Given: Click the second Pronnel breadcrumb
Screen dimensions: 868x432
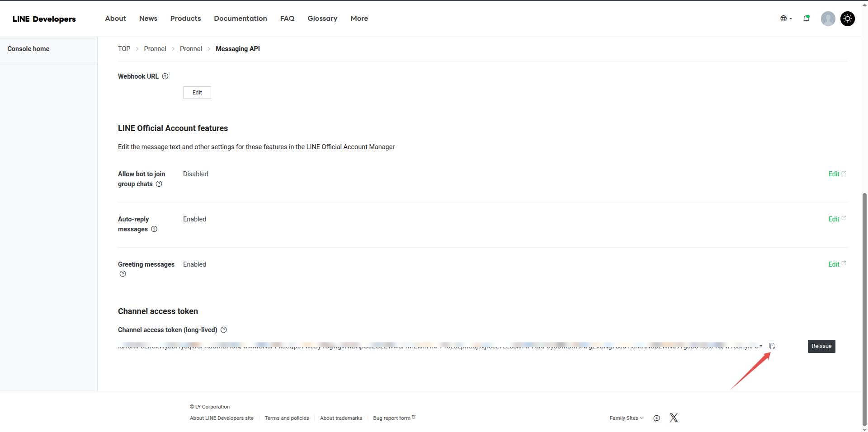Looking at the screenshot, I should click(x=191, y=49).
